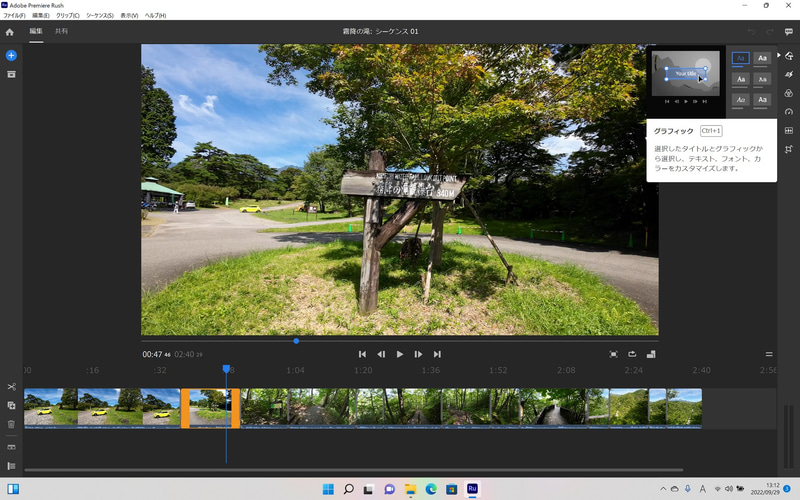Go to the Home screen icon
The image size is (800, 500).
click(9, 32)
